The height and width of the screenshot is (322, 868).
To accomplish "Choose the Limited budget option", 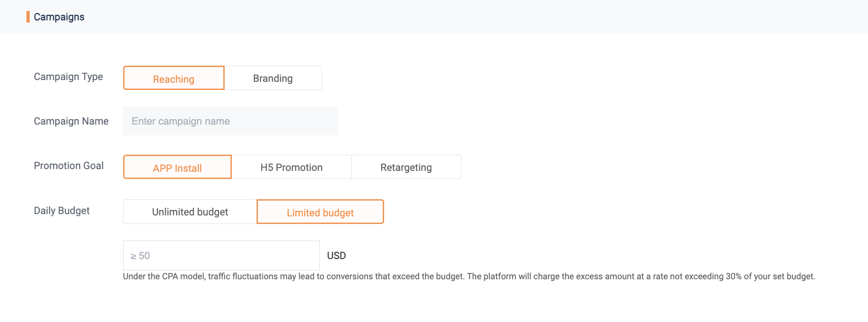I will 320,212.
